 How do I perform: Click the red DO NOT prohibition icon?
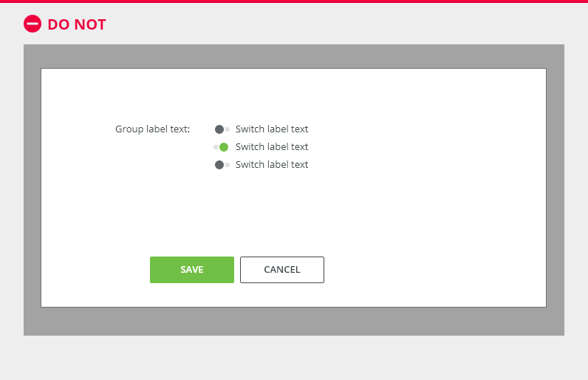coord(33,24)
